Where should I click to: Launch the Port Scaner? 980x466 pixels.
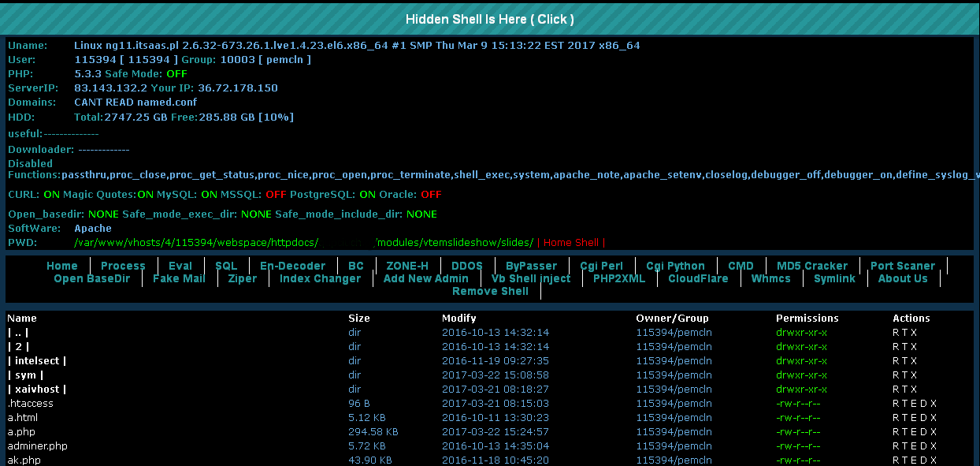pos(903,266)
